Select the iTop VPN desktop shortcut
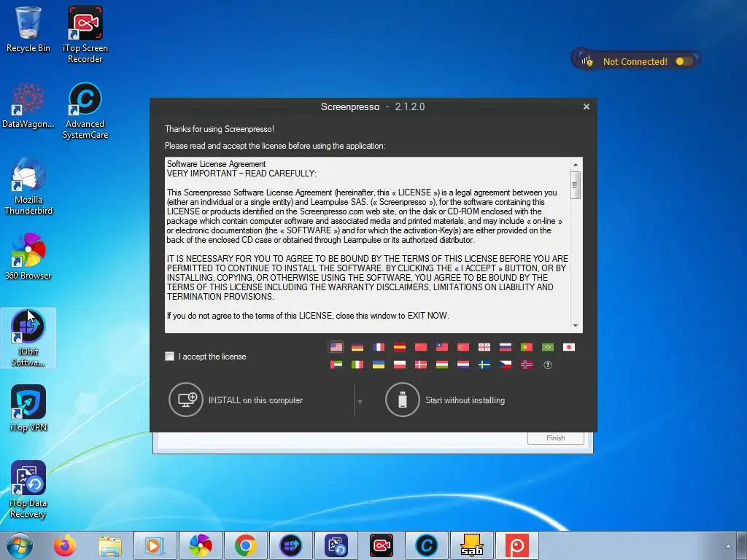747x560 pixels. [x=28, y=408]
